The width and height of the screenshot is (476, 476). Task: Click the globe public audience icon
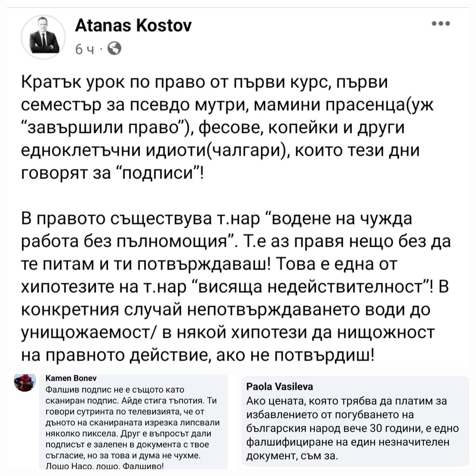114,48
